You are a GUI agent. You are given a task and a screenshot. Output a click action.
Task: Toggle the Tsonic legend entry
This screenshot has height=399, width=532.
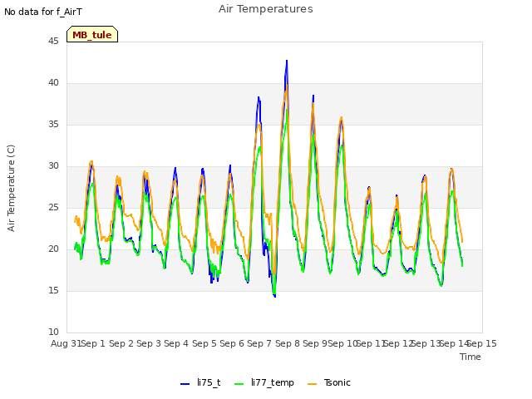(329, 382)
